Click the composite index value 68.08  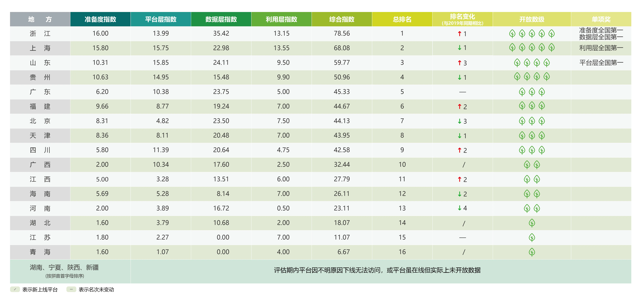(x=342, y=48)
